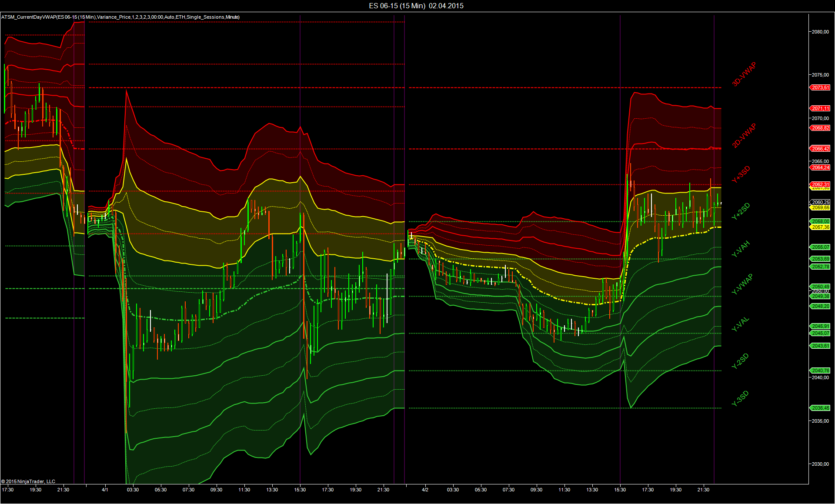
Task: Click the green 2036,45 price marker
Action: point(820,408)
